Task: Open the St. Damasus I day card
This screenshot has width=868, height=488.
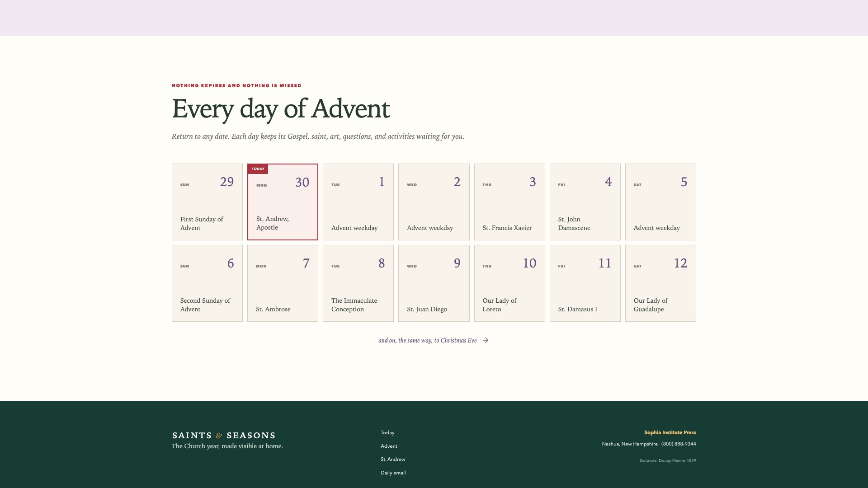Action: (x=585, y=283)
